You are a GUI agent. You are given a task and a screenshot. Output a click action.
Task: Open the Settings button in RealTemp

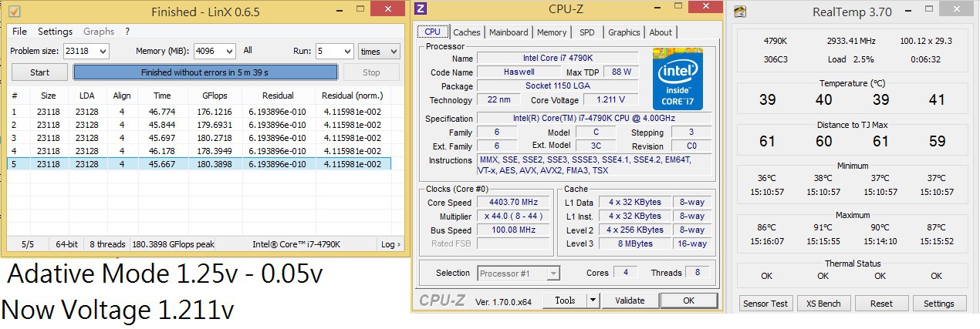pos(939,304)
